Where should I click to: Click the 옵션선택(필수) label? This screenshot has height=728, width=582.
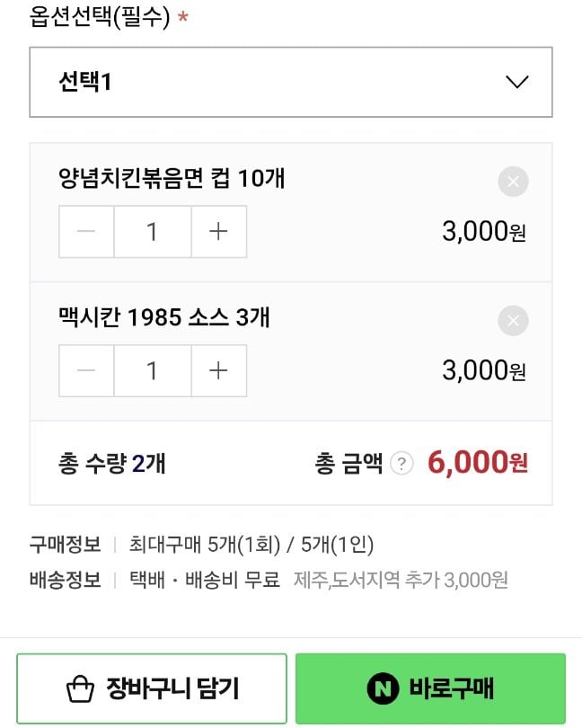tap(100, 18)
